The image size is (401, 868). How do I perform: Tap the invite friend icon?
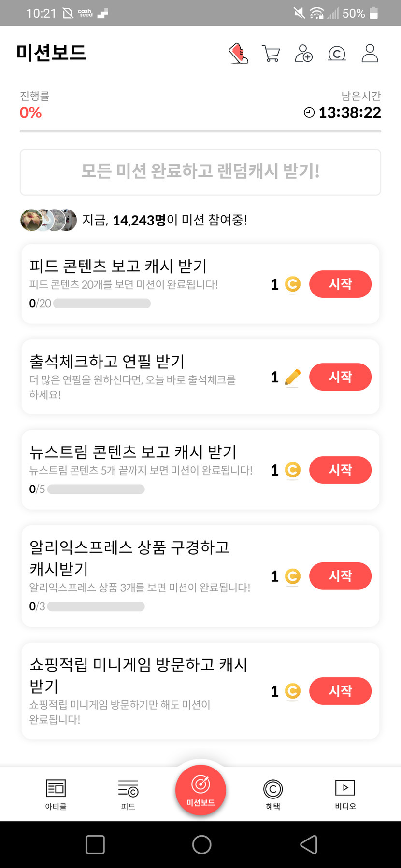pyautogui.click(x=303, y=53)
